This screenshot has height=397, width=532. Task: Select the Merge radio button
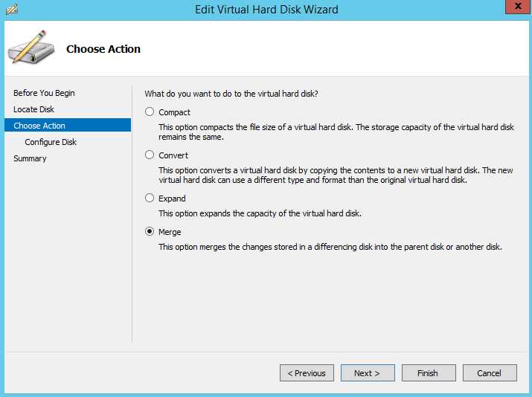click(150, 231)
